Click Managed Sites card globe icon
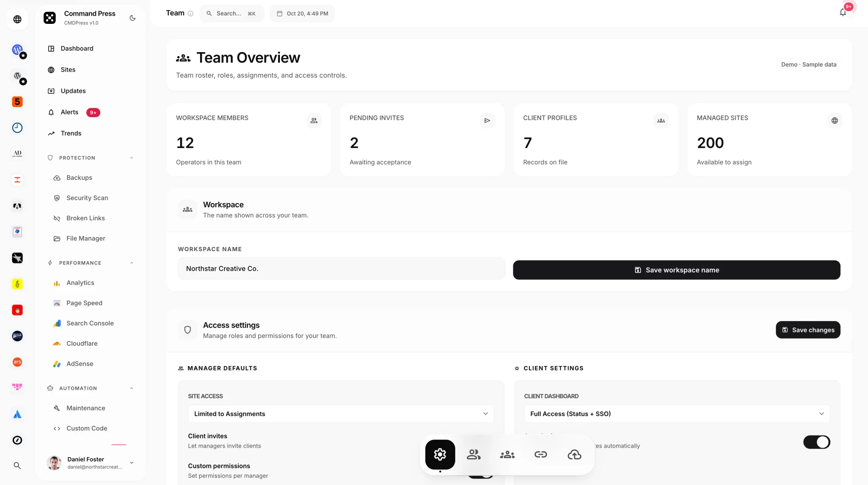The height and width of the screenshot is (485, 868). click(x=835, y=121)
